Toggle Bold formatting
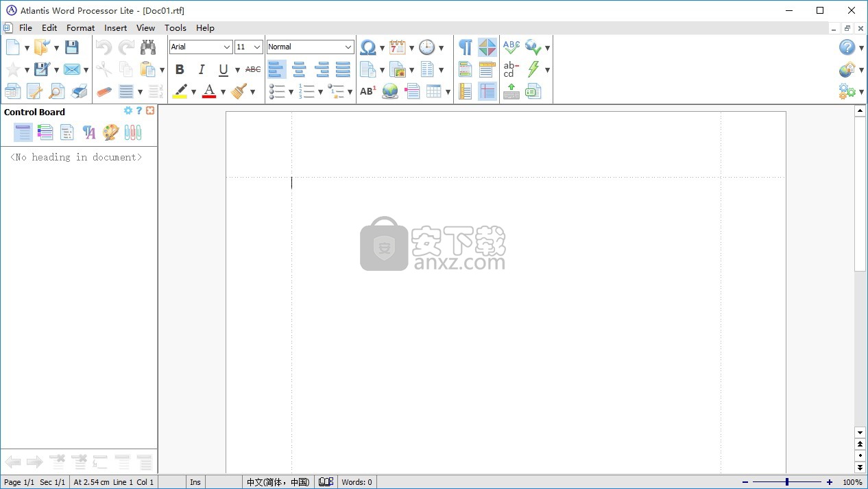The width and height of the screenshot is (868, 489). 180,69
